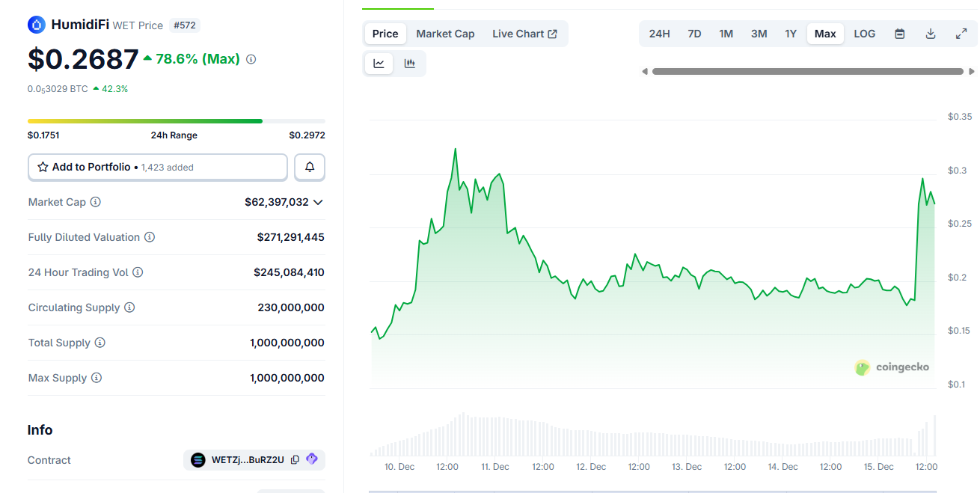
Task: Click Add to Portfolio
Action: pyautogui.click(x=157, y=167)
